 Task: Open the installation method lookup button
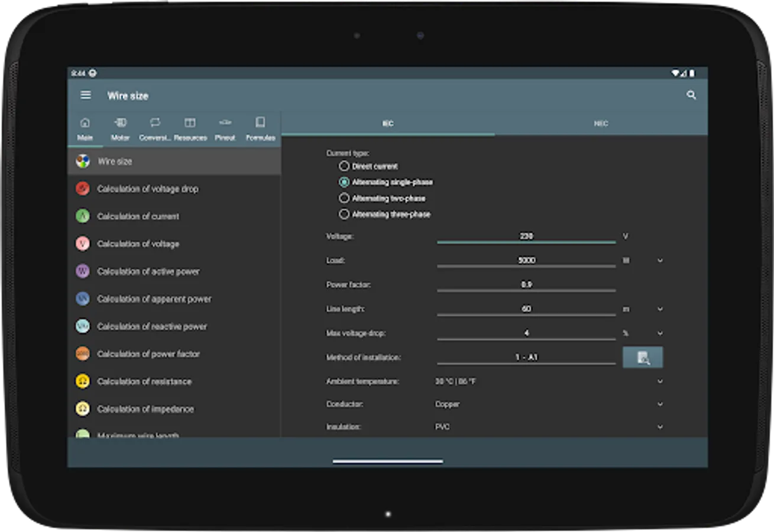(x=643, y=358)
